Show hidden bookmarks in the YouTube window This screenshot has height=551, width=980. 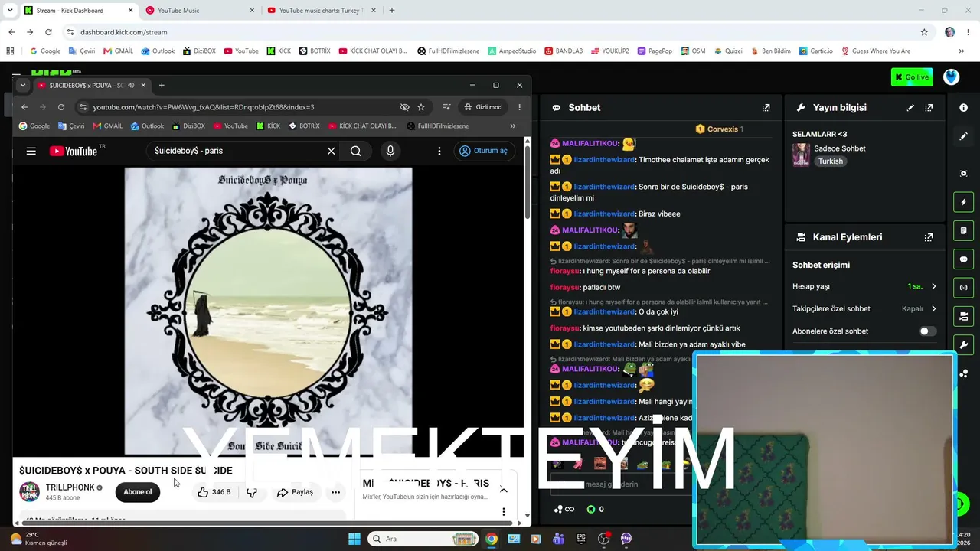pos(512,126)
